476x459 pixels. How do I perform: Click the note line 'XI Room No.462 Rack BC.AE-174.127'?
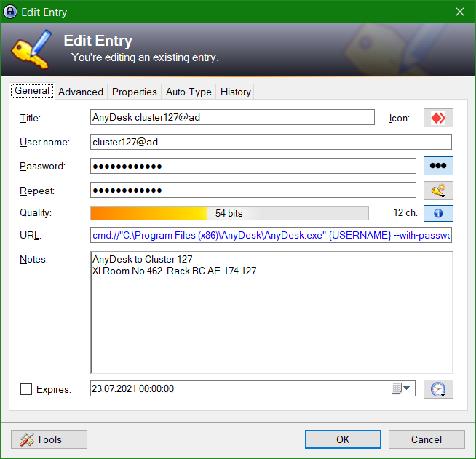(x=174, y=271)
